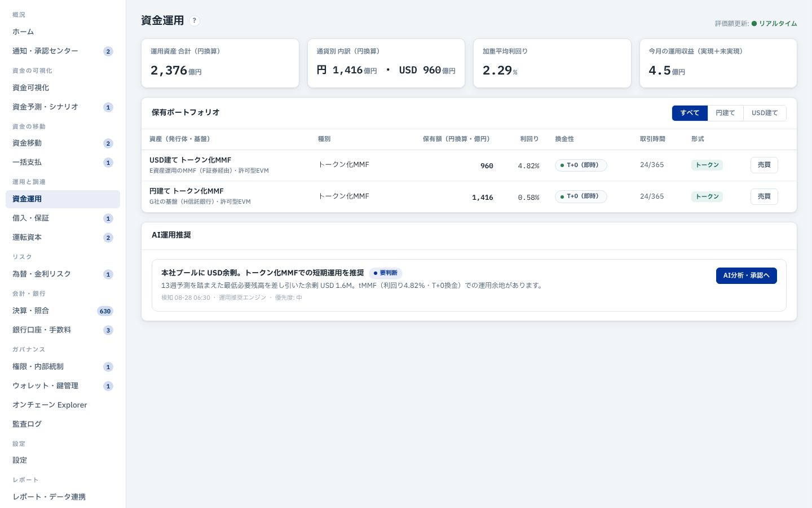Image resolution: width=812 pixels, height=508 pixels.
Task: Navigate to 決算・照合
Action: pos(63,310)
